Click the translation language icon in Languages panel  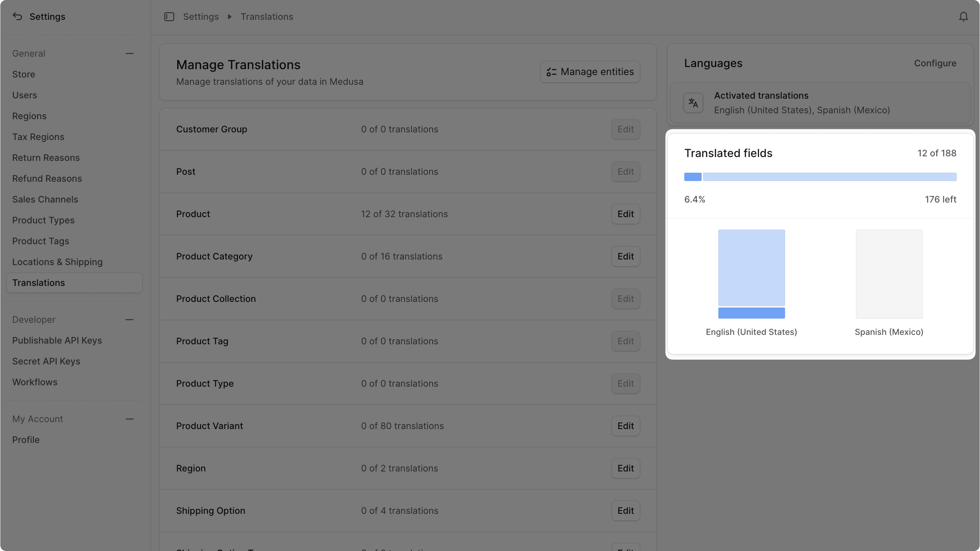[x=693, y=103]
